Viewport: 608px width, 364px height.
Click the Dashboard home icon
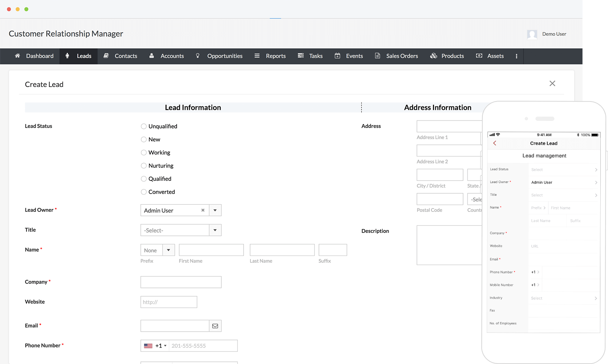click(17, 56)
